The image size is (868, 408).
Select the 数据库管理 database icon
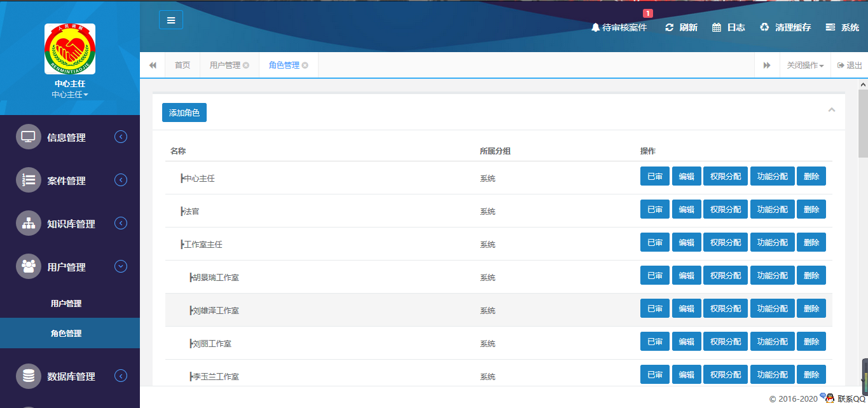[x=29, y=376]
